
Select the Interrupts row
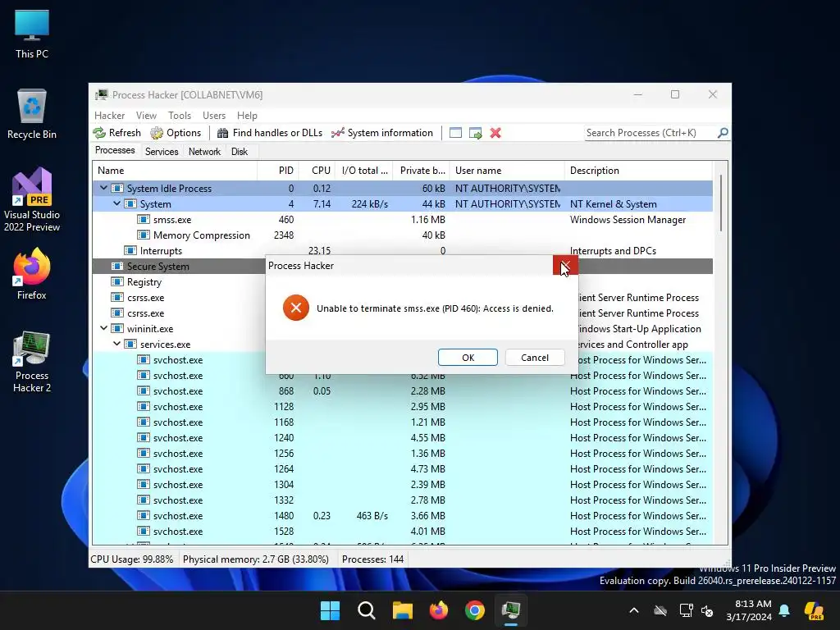[x=402, y=251]
